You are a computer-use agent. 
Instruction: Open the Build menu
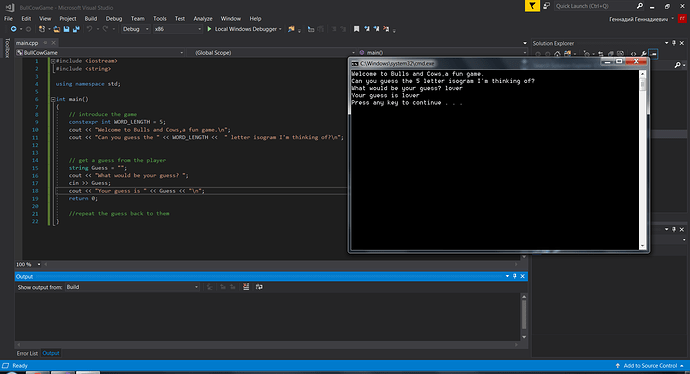(91, 18)
